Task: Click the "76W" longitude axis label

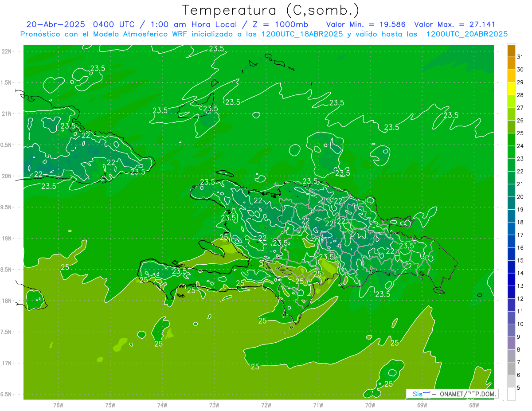Action: 58,405
